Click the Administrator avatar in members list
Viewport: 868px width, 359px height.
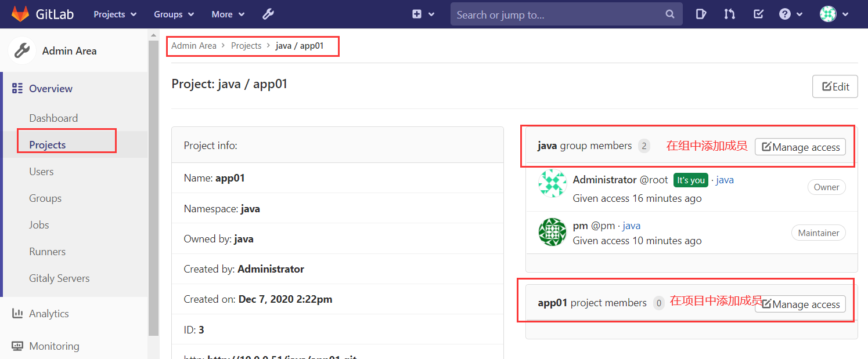pos(552,183)
